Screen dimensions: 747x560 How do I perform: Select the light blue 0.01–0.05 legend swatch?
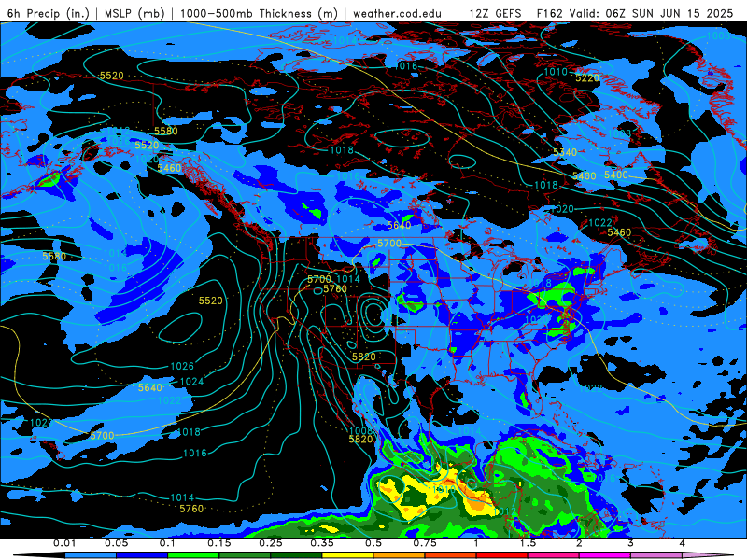tap(91, 555)
